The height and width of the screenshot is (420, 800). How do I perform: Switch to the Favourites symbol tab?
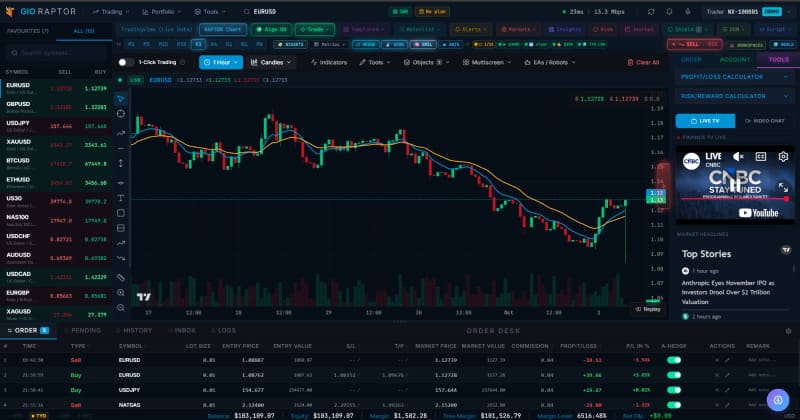click(28, 31)
